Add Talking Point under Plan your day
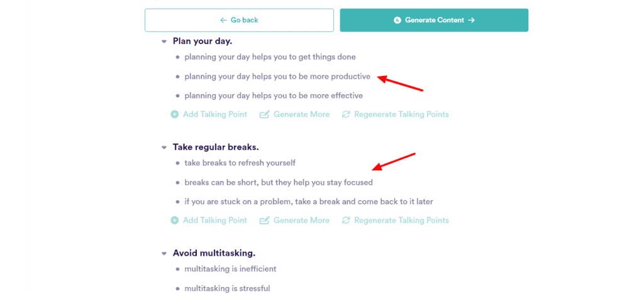644x294 pixels. [x=214, y=114]
